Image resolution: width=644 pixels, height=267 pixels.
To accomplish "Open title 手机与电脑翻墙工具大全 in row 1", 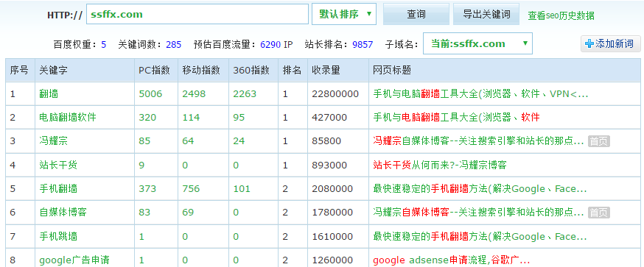I will tap(480, 94).
